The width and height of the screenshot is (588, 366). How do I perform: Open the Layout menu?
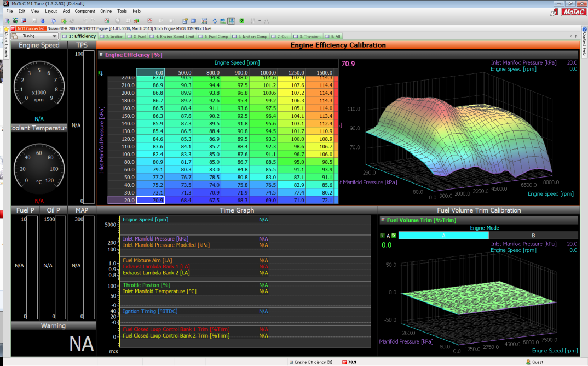51,12
